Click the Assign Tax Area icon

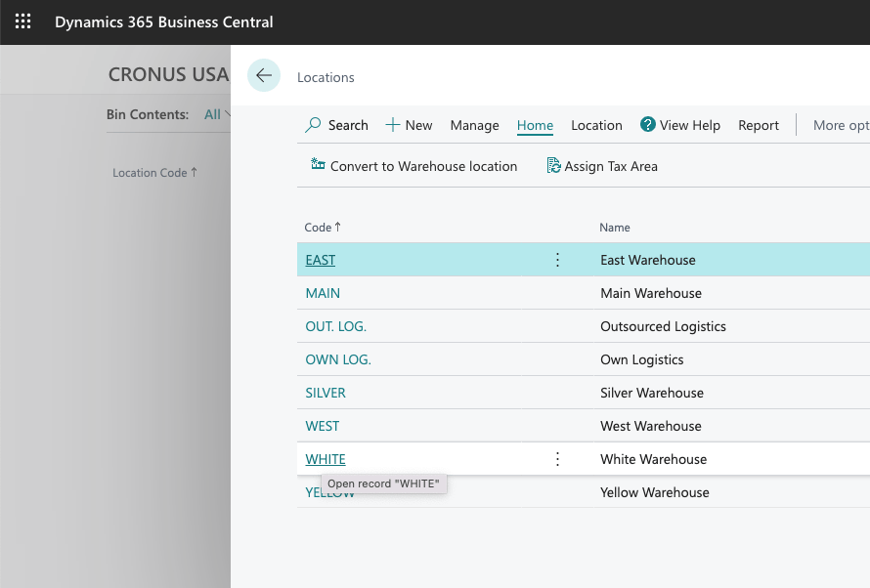(553, 166)
